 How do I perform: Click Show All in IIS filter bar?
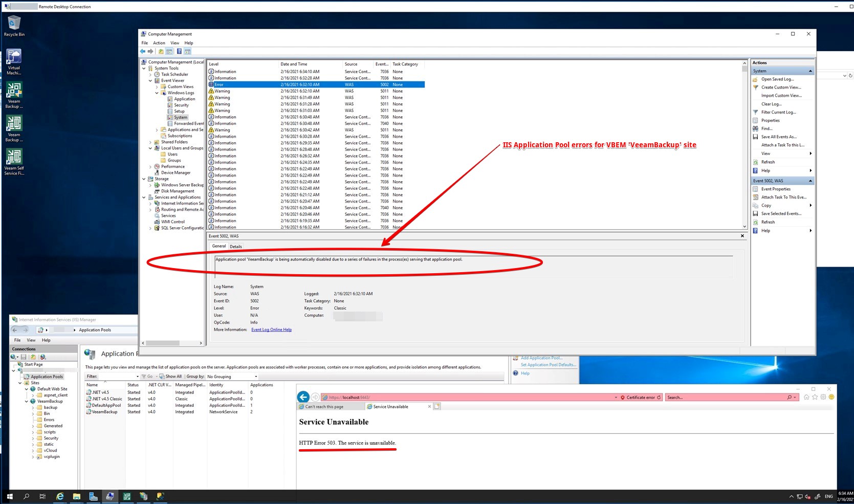[170, 377]
